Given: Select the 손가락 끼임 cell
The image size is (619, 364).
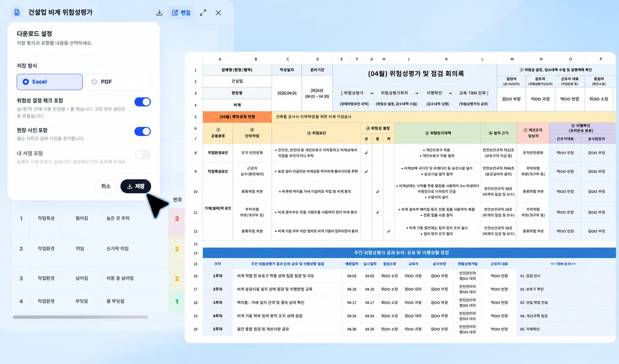Looking at the screenshot, I should pos(118,249).
